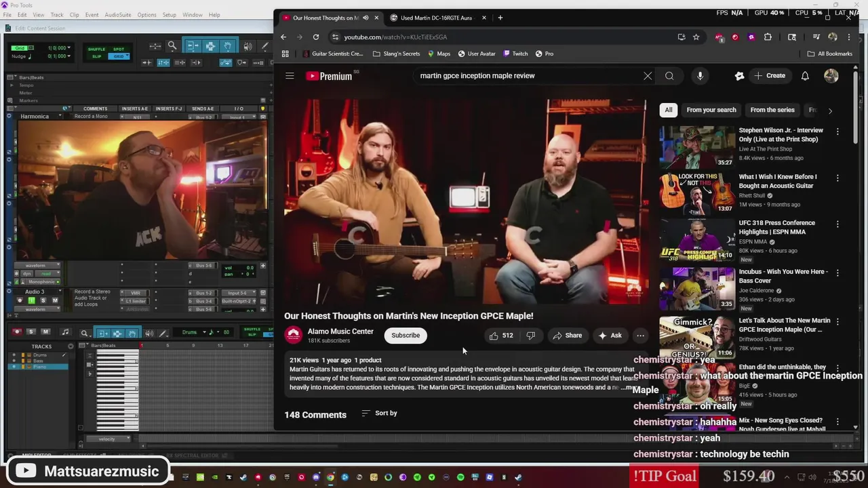868x488 pixels.
Task: Start voice search with microphone icon
Action: (700, 76)
